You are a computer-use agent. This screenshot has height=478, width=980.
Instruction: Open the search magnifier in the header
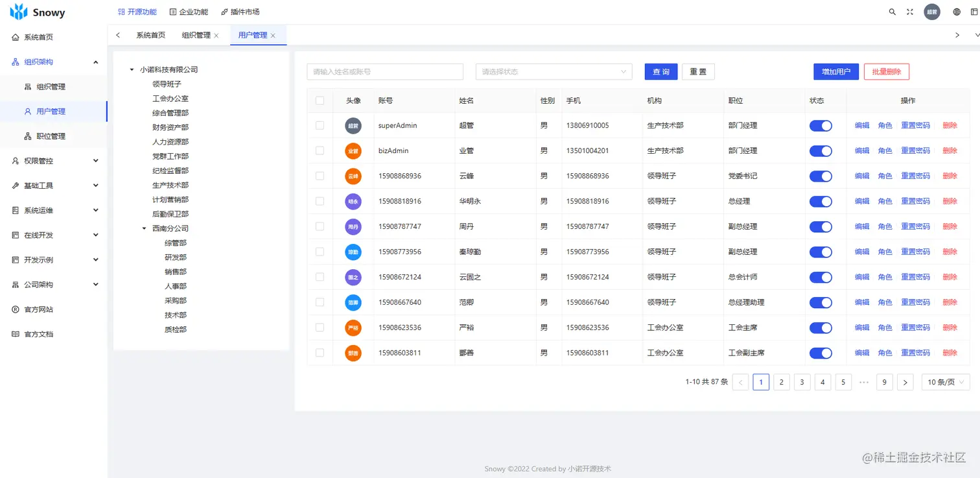[x=892, y=12]
